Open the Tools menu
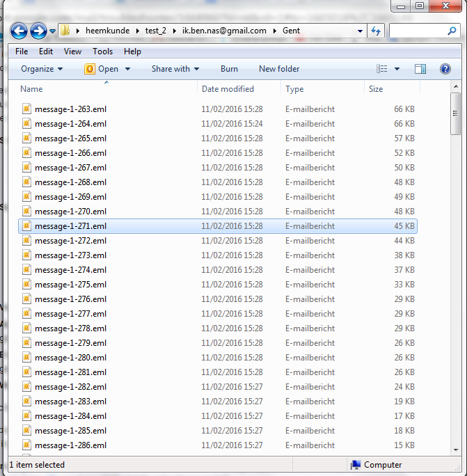 tap(102, 51)
